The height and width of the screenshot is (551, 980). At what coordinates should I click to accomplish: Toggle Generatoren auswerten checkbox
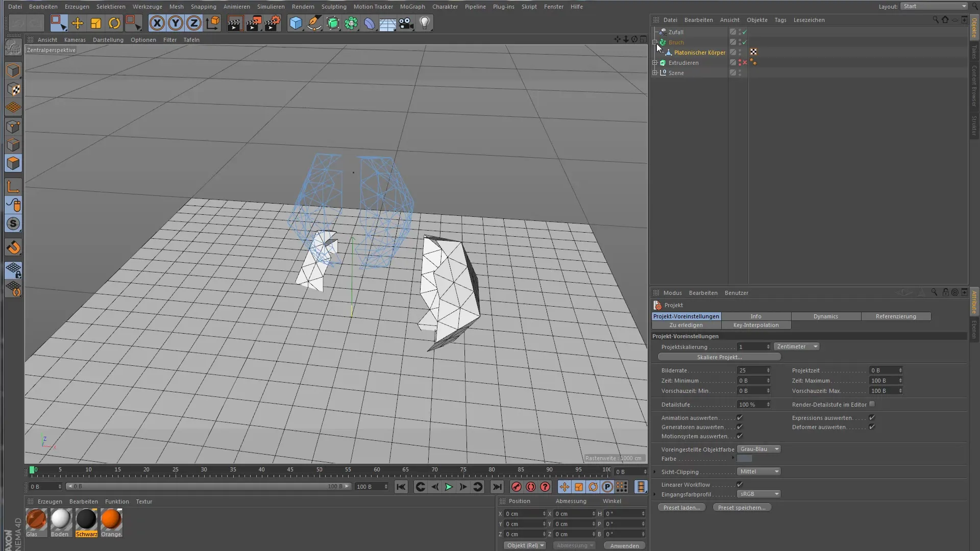pos(740,427)
